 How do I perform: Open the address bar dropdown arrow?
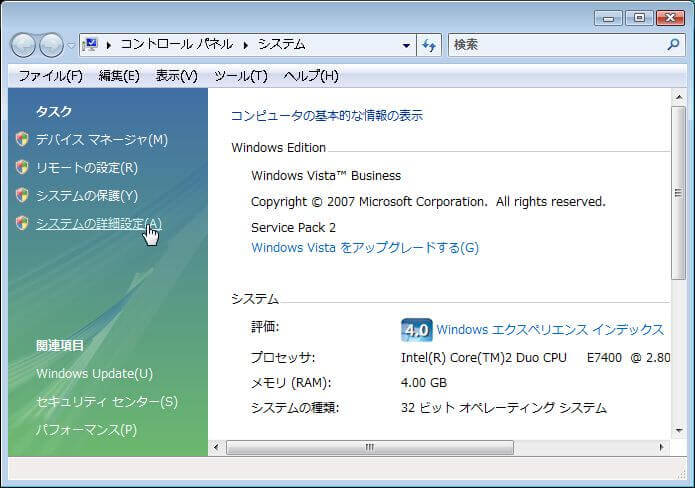[x=406, y=45]
